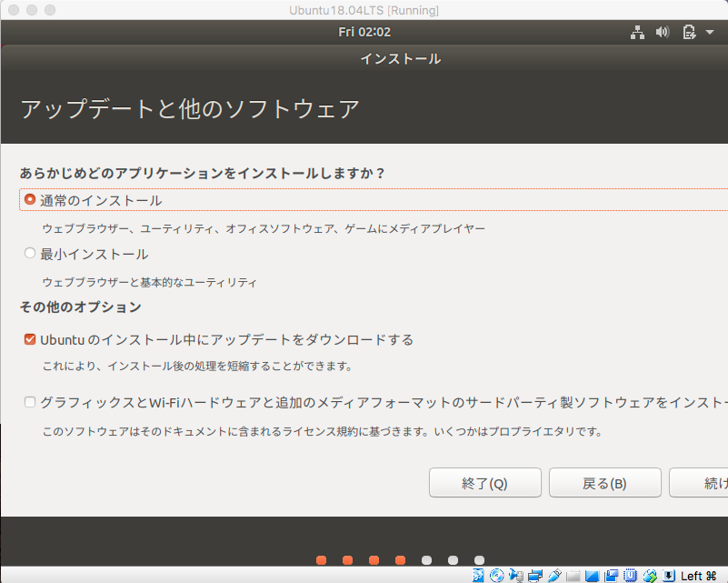Image resolution: width=728 pixels, height=583 pixels.
Task: Click the VirtualBox hard disk activity icon
Action: (478, 576)
